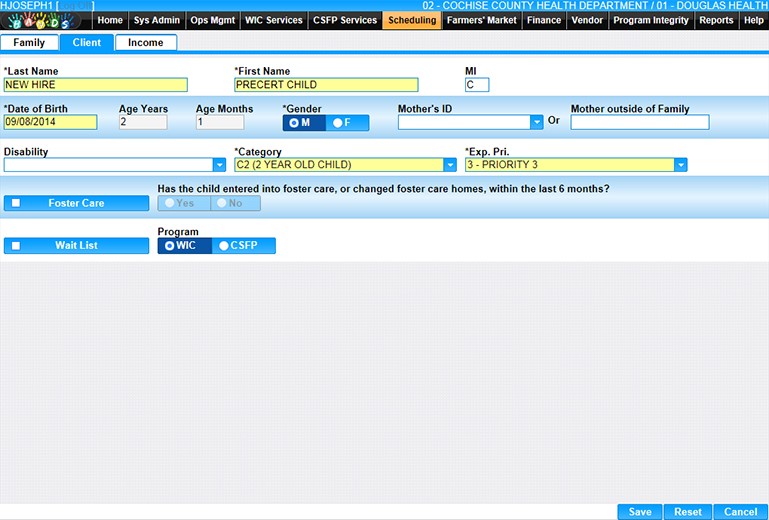Viewport: 769px width, 520px height.
Task: Expand the Disability dropdown
Action: [219, 165]
